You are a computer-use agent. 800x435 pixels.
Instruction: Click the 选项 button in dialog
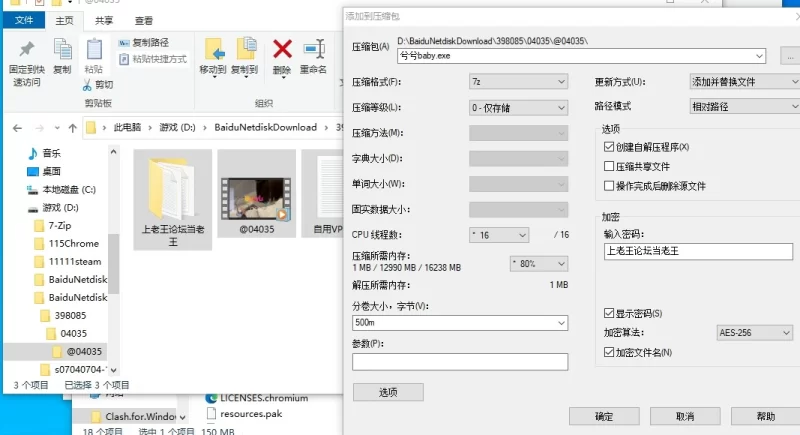(388, 392)
